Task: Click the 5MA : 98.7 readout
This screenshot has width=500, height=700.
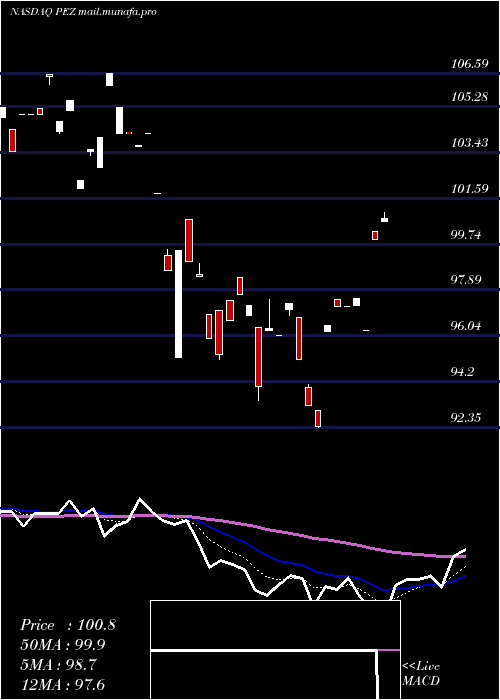Action: (58, 665)
